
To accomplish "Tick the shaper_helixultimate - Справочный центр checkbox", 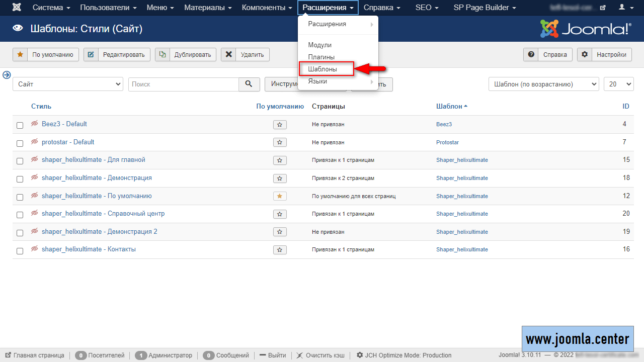I will click(20, 215).
